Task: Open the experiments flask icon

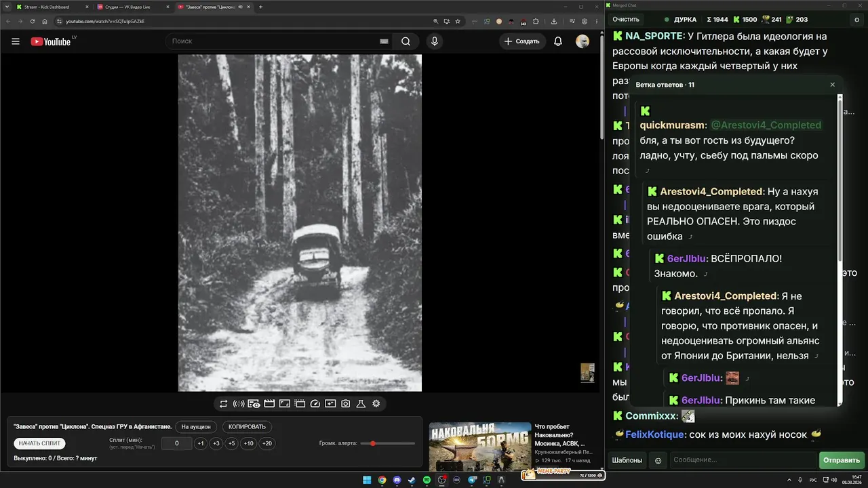Action: (x=361, y=404)
